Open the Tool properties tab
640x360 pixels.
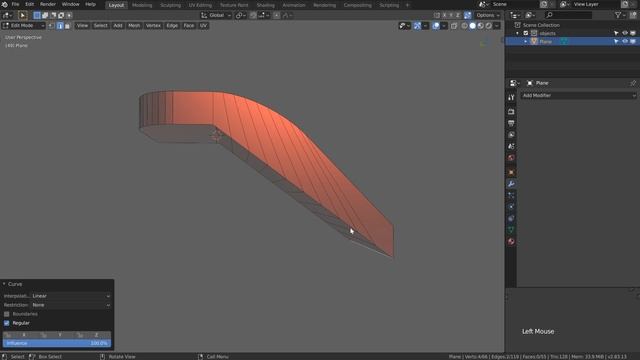pyautogui.click(x=511, y=98)
